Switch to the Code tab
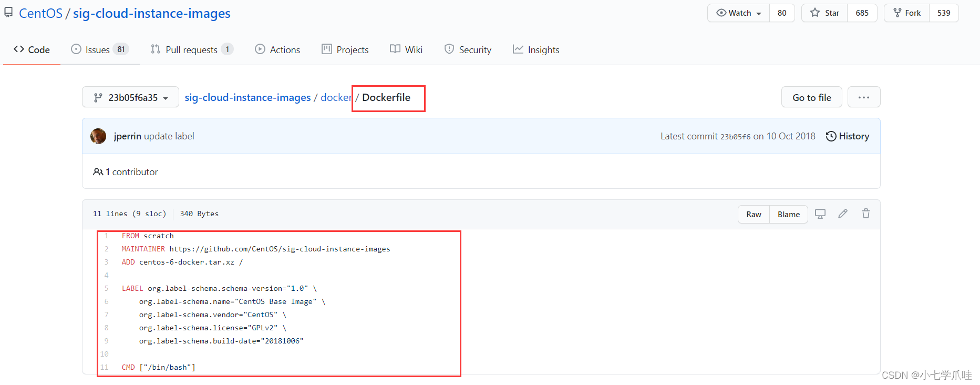This screenshot has height=385, width=980. click(32, 49)
